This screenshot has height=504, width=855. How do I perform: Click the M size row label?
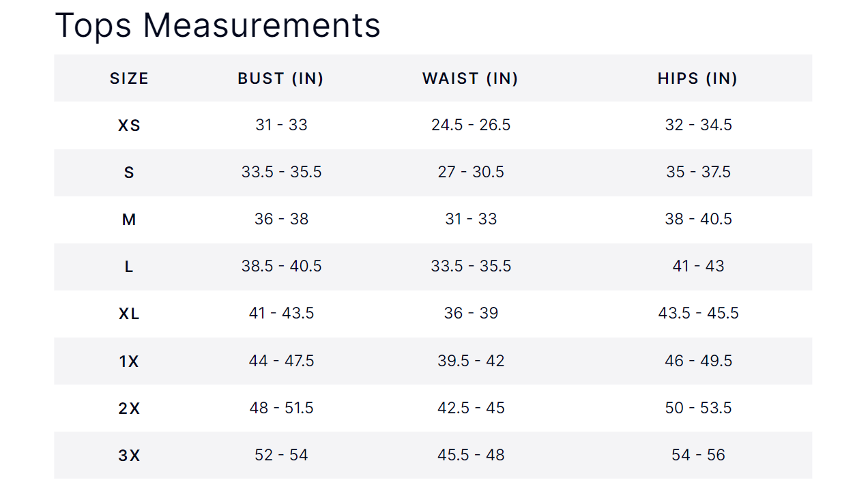[x=129, y=220]
